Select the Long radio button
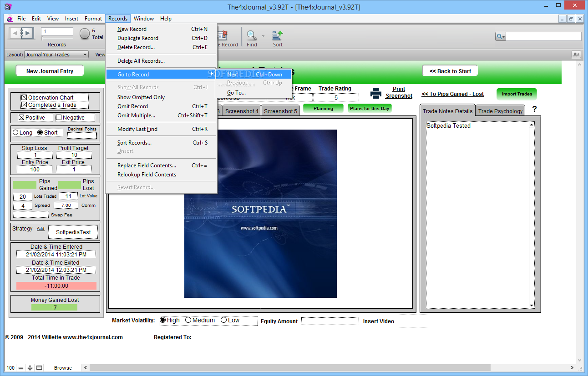 click(15, 132)
